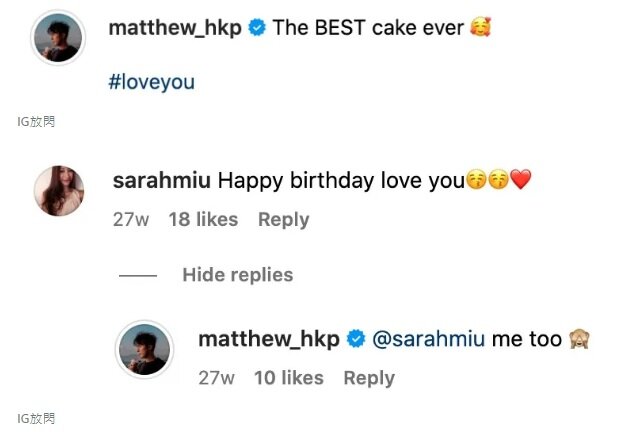Open the matthew_hkp username on the caption
The height and width of the screenshot is (436, 627).
click(x=174, y=28)
